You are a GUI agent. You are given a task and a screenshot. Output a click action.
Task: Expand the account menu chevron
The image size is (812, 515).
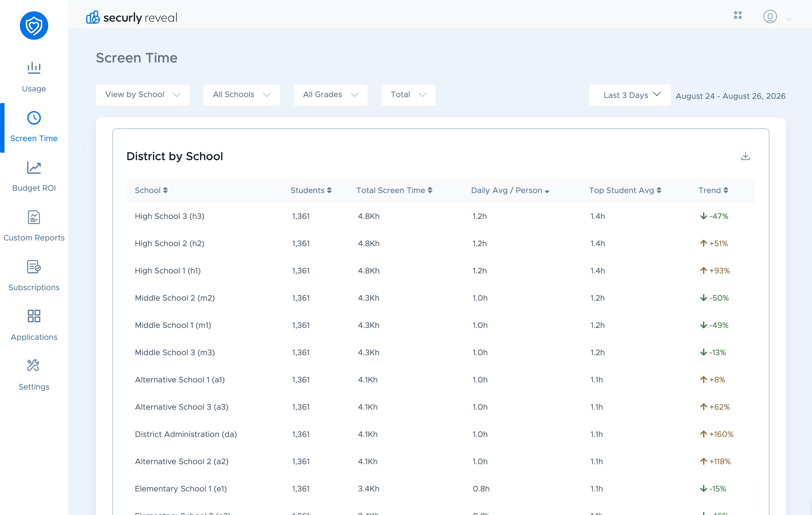[x=788, y=19]
